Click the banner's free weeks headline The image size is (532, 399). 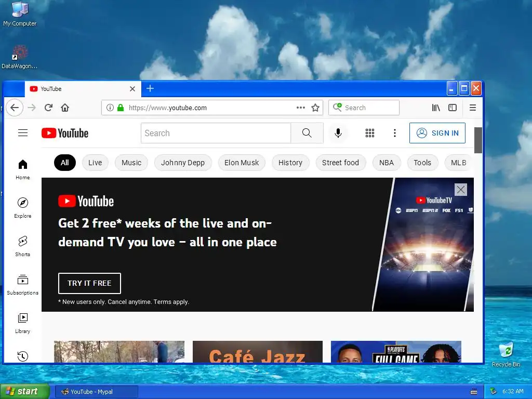click(167, 233)
